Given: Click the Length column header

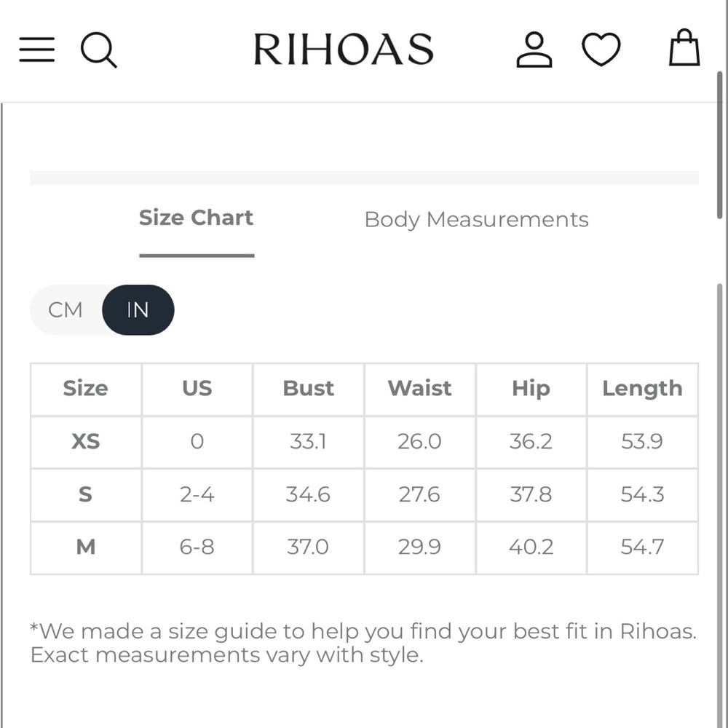Looking at the screenshot, I should (643, 389).
